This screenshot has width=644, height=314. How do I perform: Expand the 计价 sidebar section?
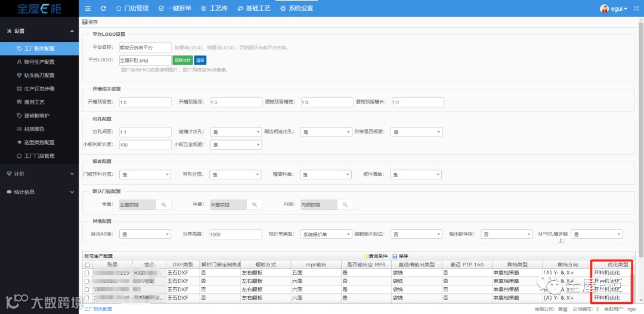(x=39, y=173)
